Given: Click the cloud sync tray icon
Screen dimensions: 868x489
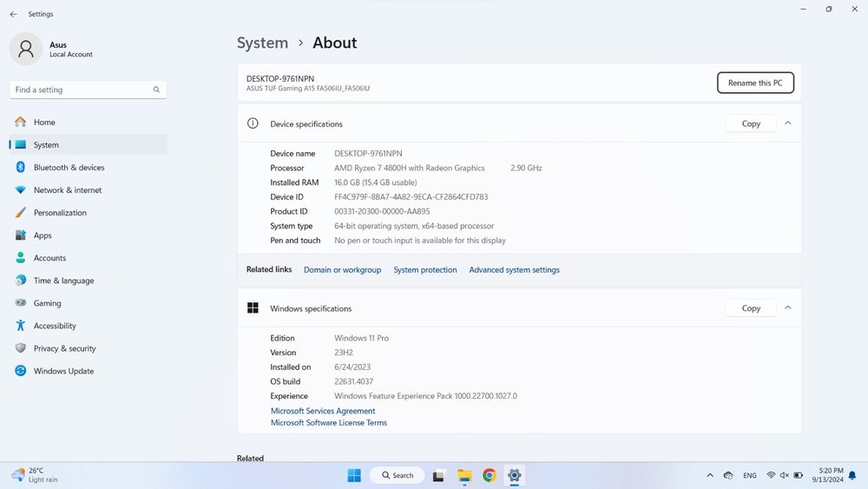Looking at the screenshot, I should click(728, 475).
